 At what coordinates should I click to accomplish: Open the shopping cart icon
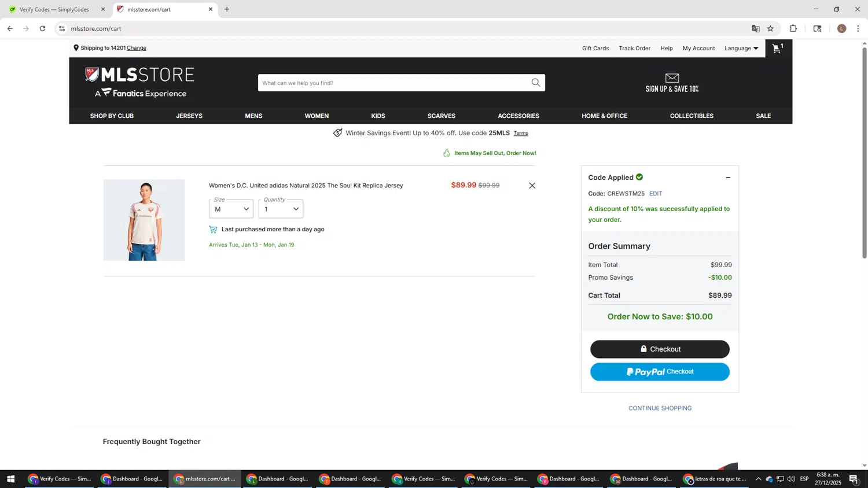click(778, 49)
